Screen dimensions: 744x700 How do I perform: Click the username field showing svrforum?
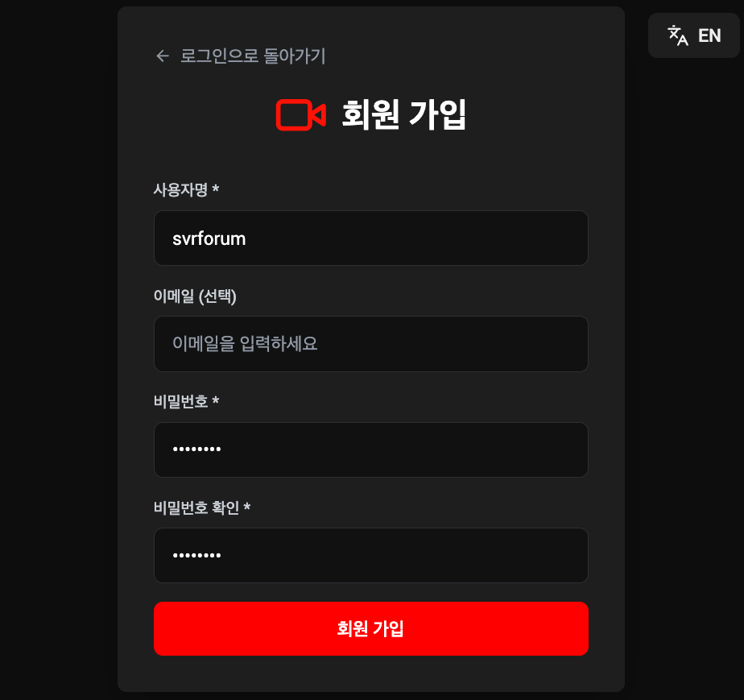371,238
